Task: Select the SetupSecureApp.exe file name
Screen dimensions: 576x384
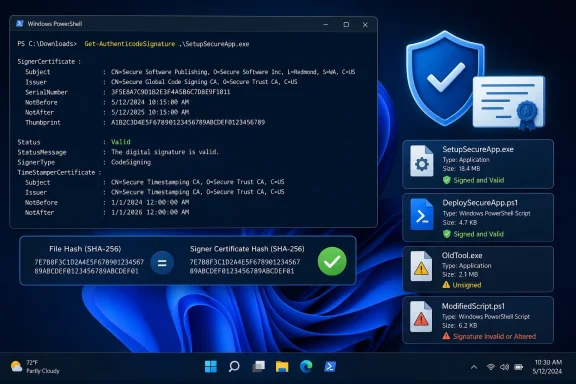Action: click(x=478, y=149)
